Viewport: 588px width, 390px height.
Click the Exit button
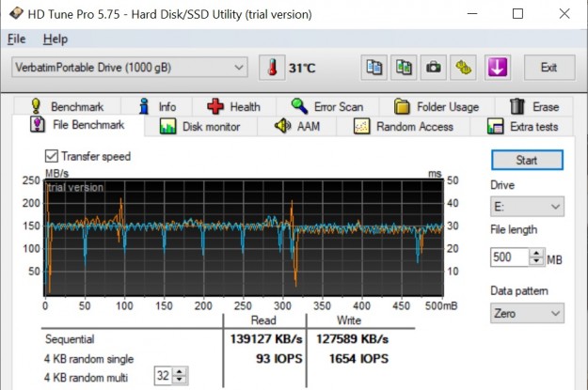tap(548, 68)
